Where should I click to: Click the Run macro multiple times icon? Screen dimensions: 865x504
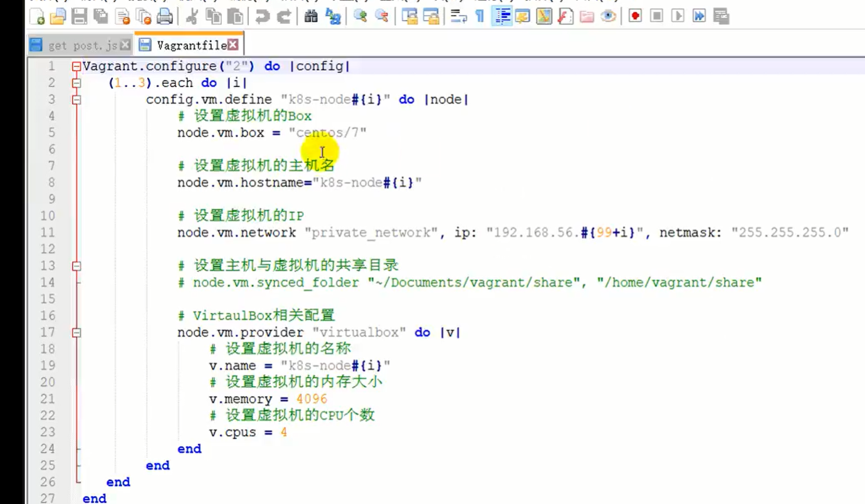pyautogui.click(x=699, y=16)
